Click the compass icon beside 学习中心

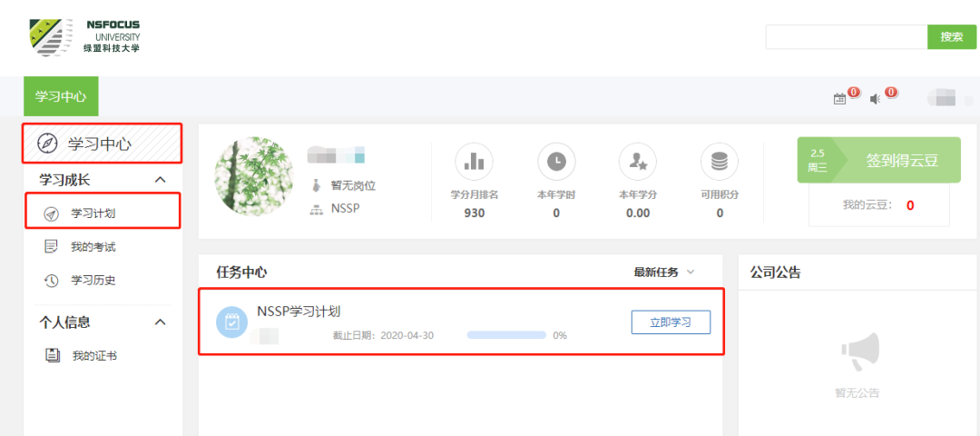[47, 144]
